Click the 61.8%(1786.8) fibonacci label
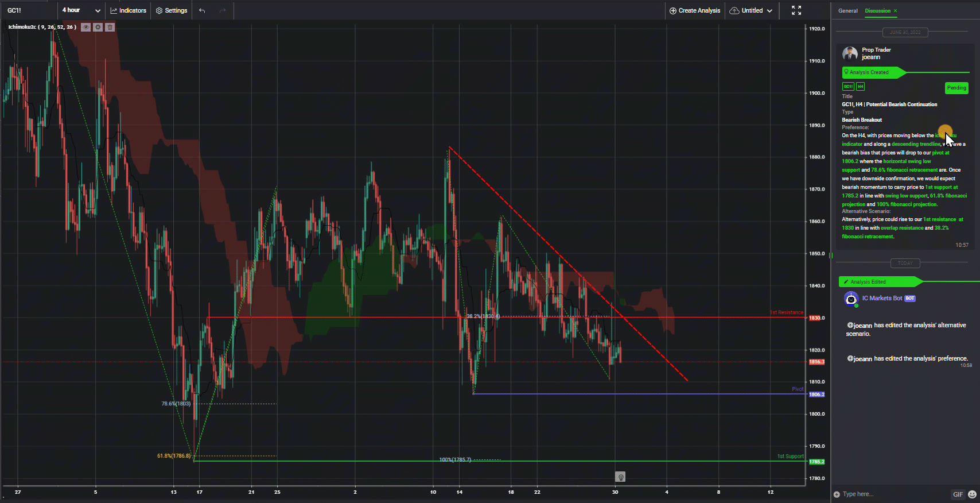Screen dimensions: 980x503 [x=174, y=456]
